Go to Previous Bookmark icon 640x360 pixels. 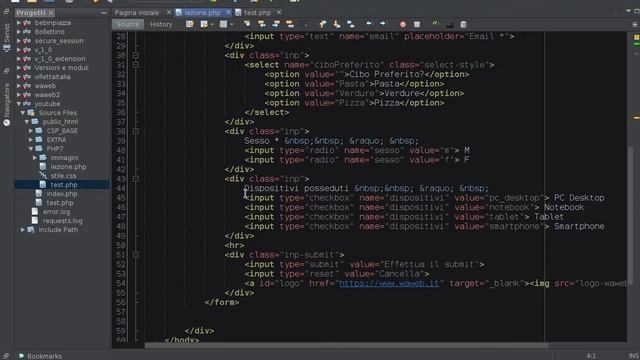coord(322,24)
